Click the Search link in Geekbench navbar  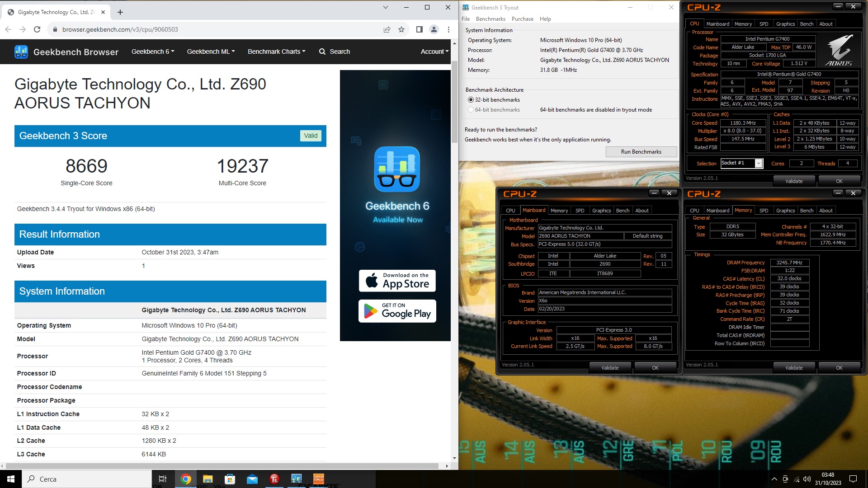(x=335, y=52)
